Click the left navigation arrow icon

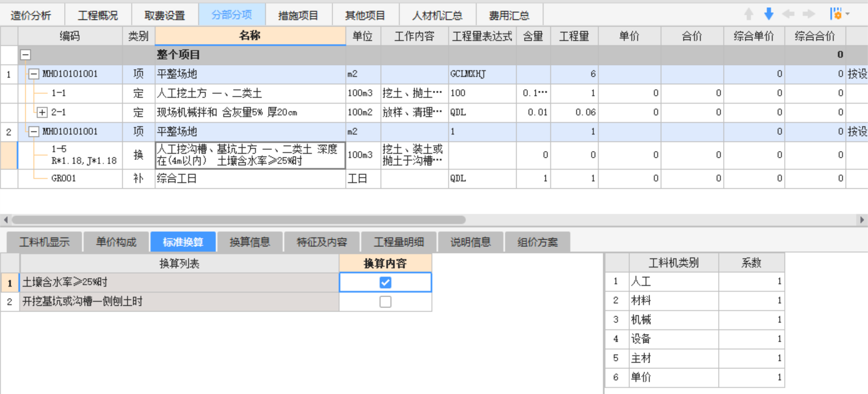(x=788, y=14)
